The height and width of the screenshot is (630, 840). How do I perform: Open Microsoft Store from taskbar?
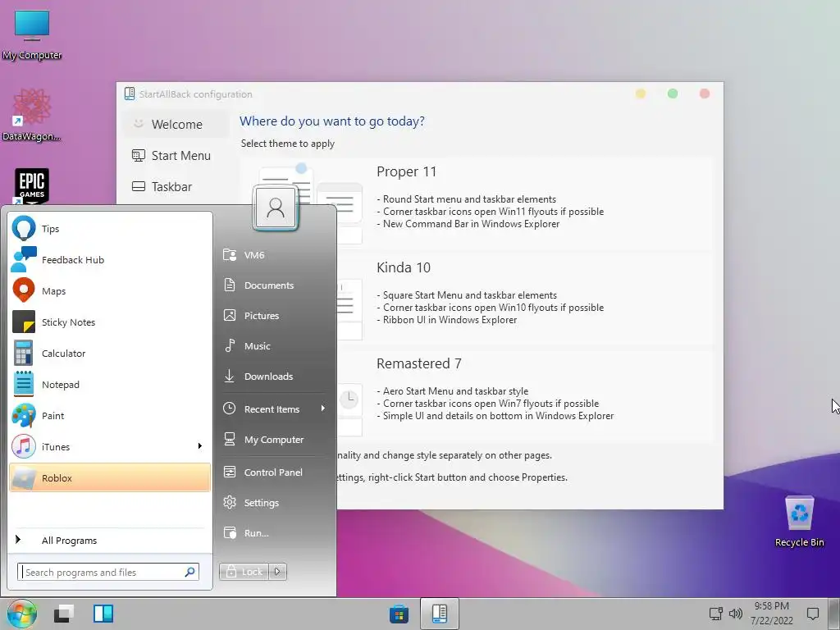click(399, 614)
